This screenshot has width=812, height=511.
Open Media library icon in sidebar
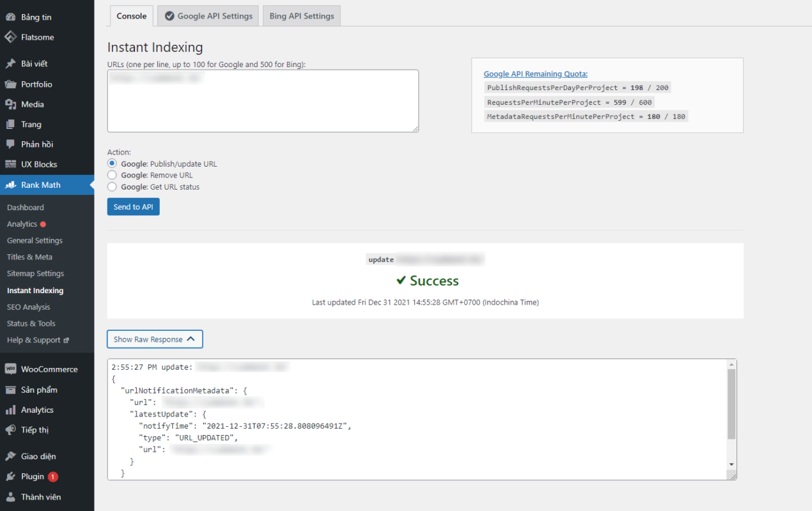[10, 104]
